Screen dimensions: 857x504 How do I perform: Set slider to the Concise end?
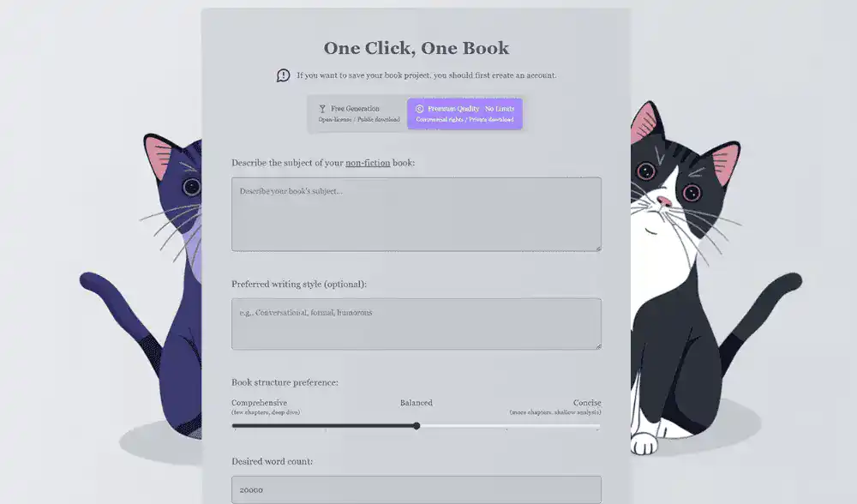tap(598, 426)
